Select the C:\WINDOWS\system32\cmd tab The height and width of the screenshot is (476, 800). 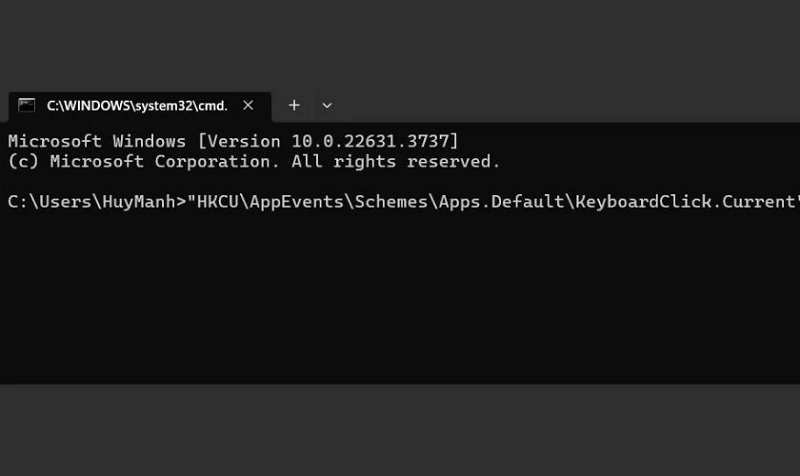[137, 105]
